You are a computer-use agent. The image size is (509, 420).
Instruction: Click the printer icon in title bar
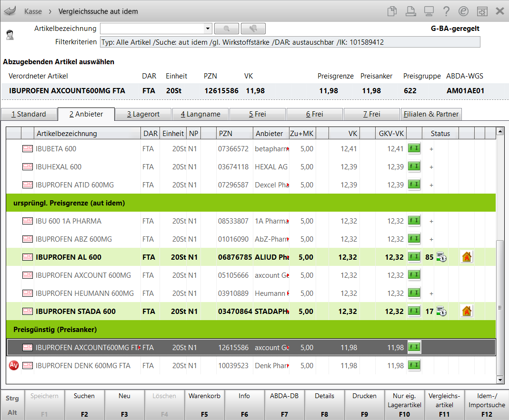coord(410,11)
